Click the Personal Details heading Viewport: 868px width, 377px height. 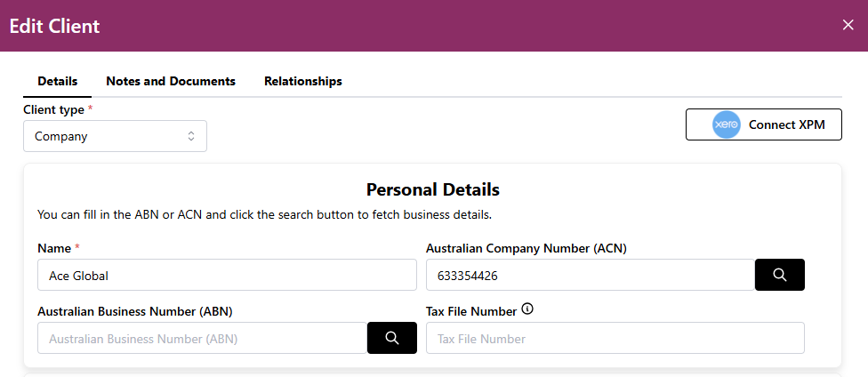tap(433, 189)
